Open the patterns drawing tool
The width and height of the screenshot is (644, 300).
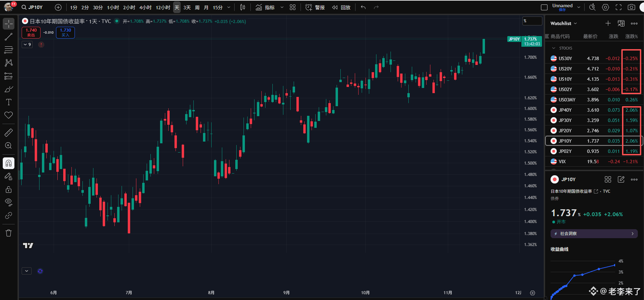pyautogui.click(x=9, y=63)
